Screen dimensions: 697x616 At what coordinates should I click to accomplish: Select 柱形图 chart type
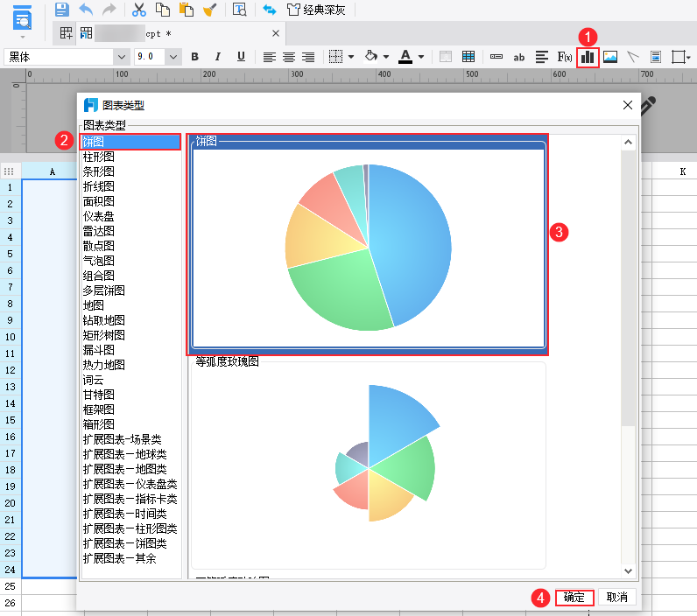click(99, 157)
